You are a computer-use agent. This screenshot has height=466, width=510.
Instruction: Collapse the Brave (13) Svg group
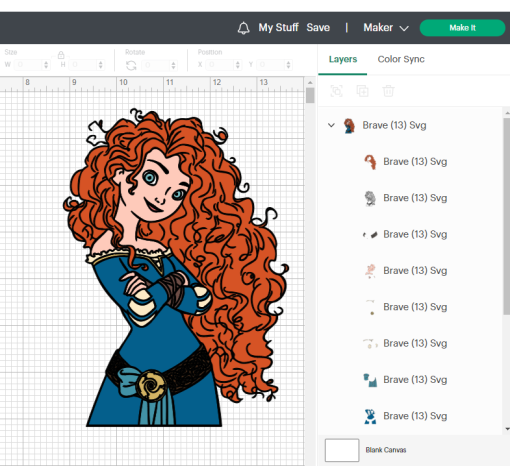point(331,125)
